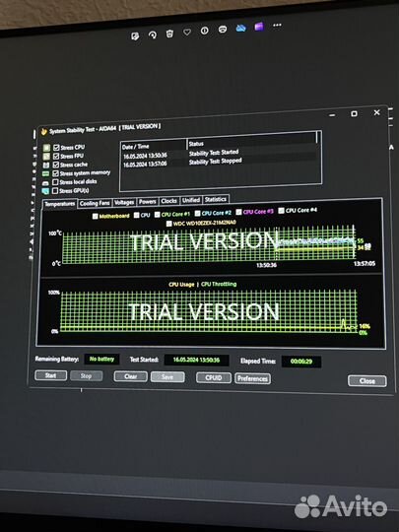Switch to the Cooling Fans tab

click(95, 203)
